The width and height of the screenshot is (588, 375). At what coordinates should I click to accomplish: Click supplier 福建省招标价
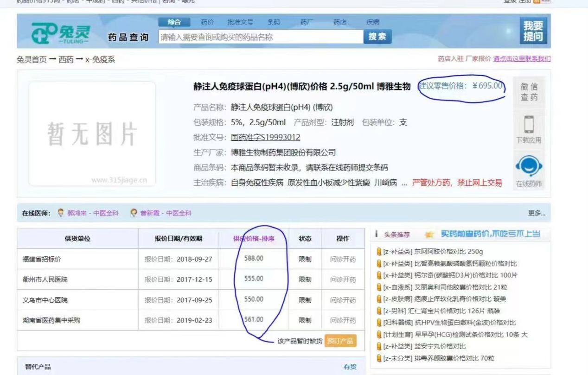click(42, 259)
